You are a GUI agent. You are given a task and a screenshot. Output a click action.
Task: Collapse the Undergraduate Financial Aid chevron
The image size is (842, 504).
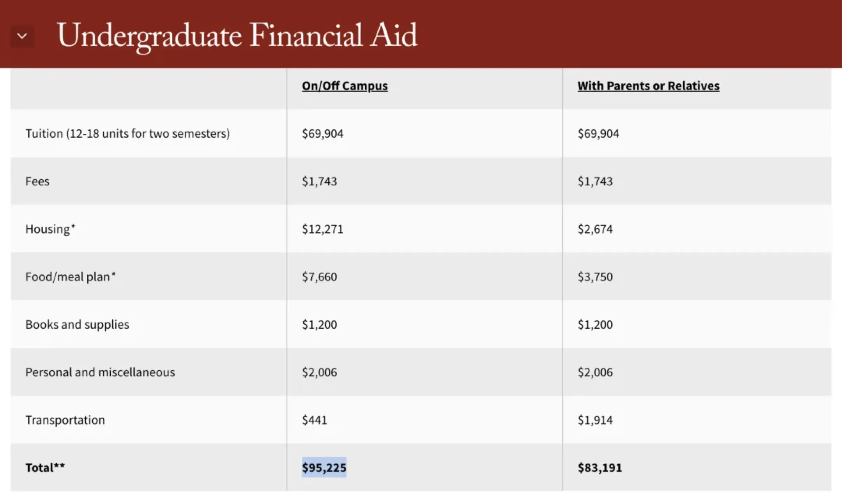pyautogui.click(x=22, y=36)
